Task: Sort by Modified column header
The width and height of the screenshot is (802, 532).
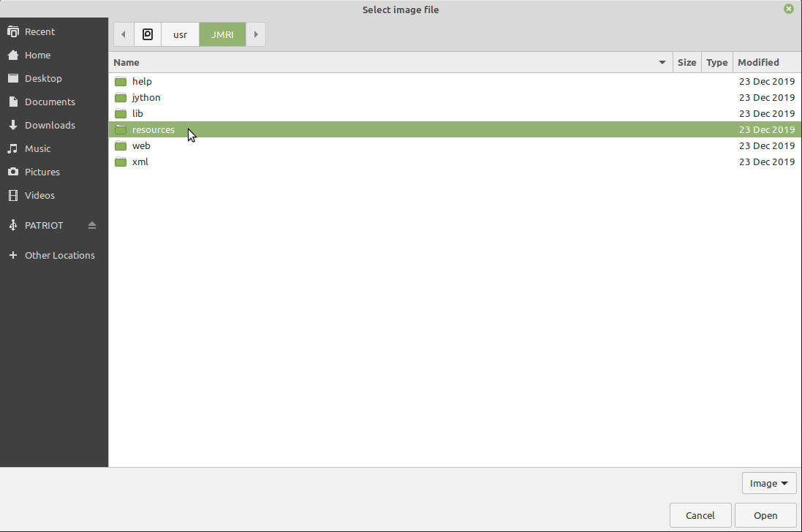Action: point(758,63)
